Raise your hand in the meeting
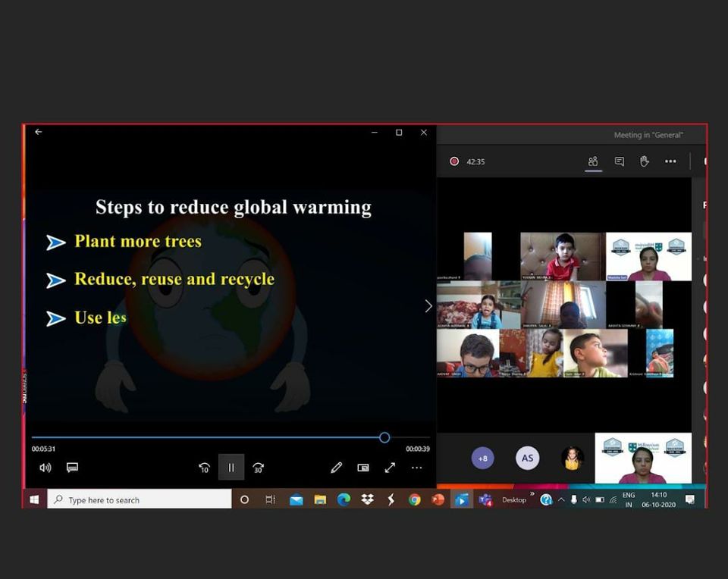Screen dimensions: 728x579 645,161
